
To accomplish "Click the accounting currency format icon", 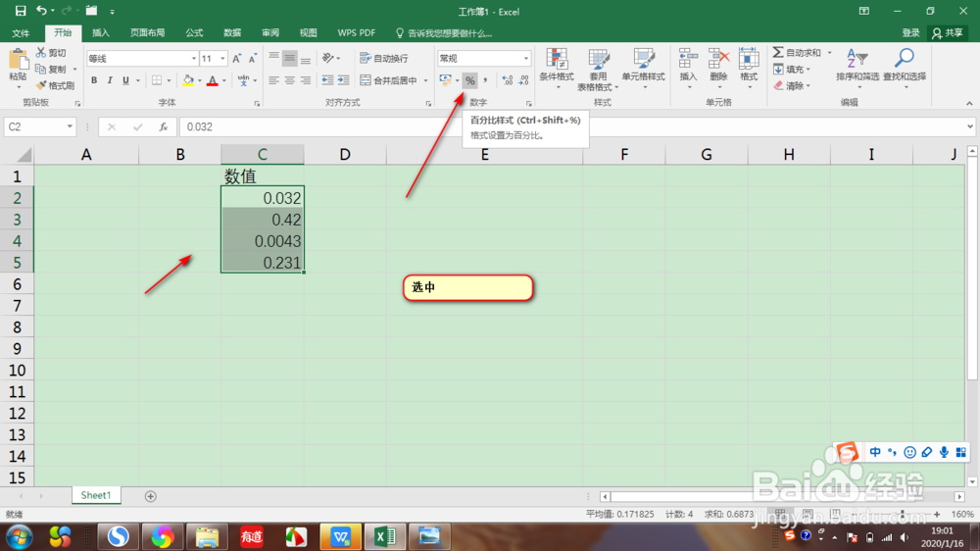I will pos(445,80).
